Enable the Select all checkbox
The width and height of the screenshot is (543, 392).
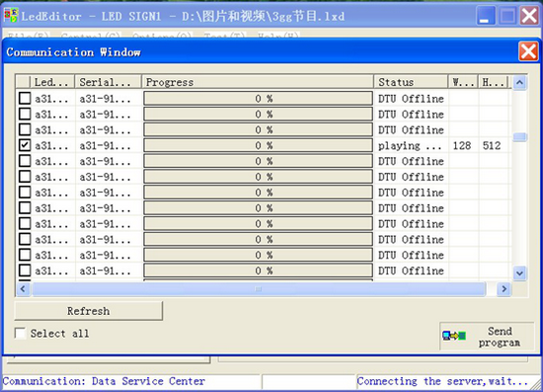21,333
